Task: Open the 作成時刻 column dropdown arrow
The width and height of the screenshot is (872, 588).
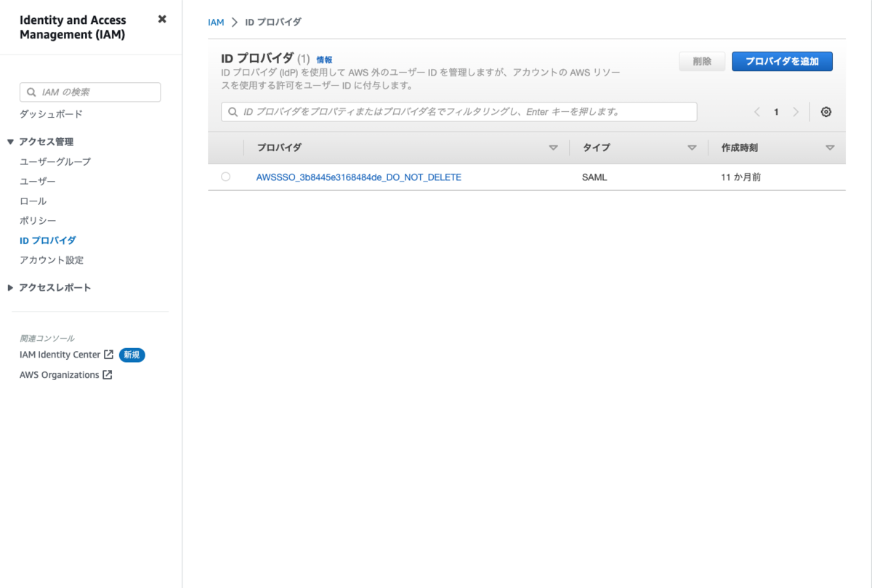Action: pos(830,147)
